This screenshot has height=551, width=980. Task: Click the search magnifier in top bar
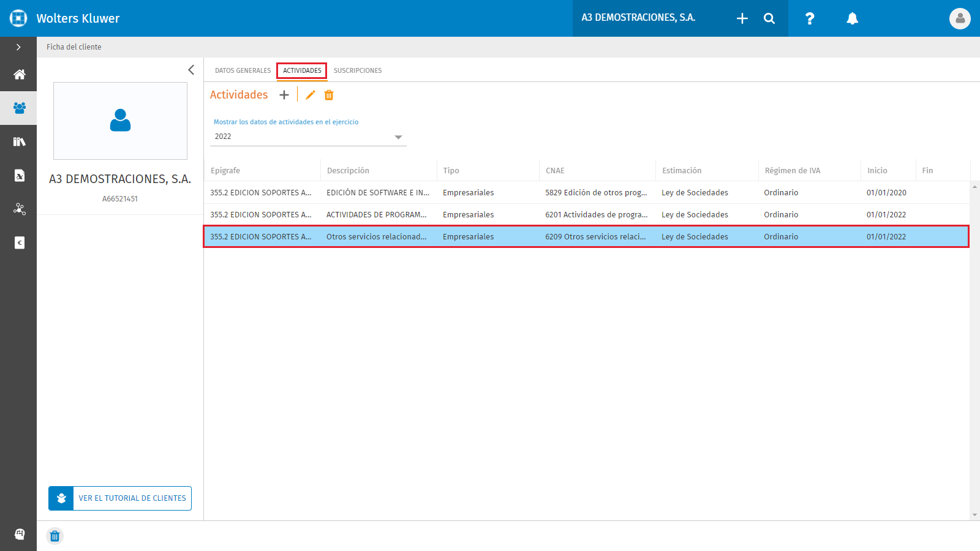769,18
